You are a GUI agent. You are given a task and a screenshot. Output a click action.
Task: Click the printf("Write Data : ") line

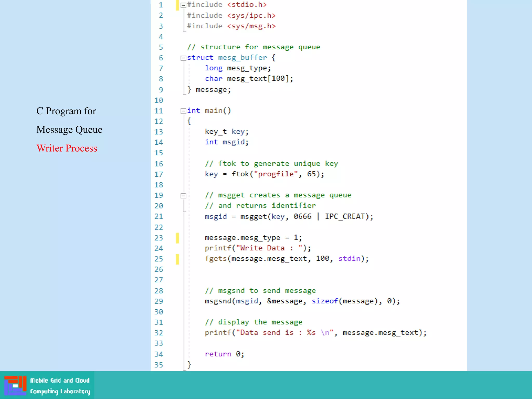(x=258, y=248)
